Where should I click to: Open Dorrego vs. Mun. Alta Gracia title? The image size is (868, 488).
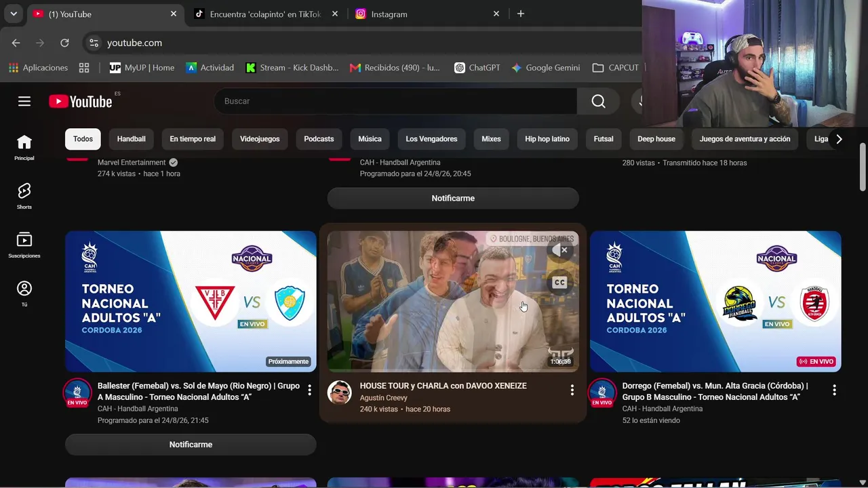coord(715,391)
